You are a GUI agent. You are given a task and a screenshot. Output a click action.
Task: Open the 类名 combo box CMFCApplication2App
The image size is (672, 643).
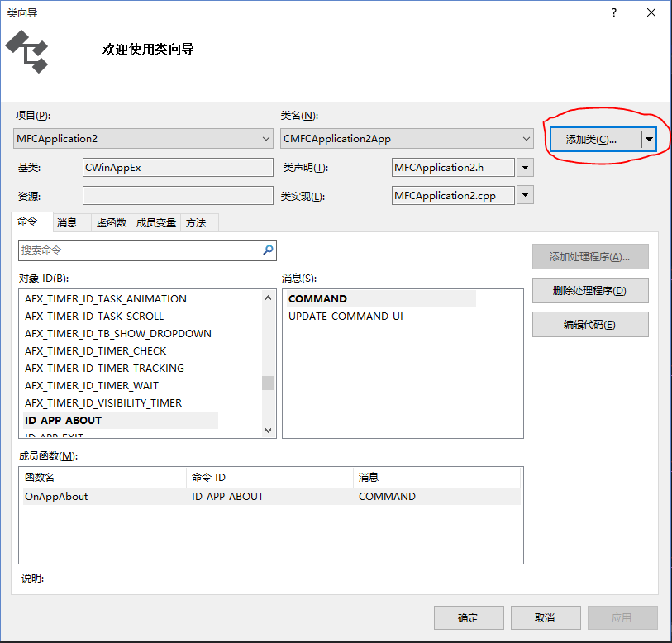pyautogui.click(x=407, y=139)
